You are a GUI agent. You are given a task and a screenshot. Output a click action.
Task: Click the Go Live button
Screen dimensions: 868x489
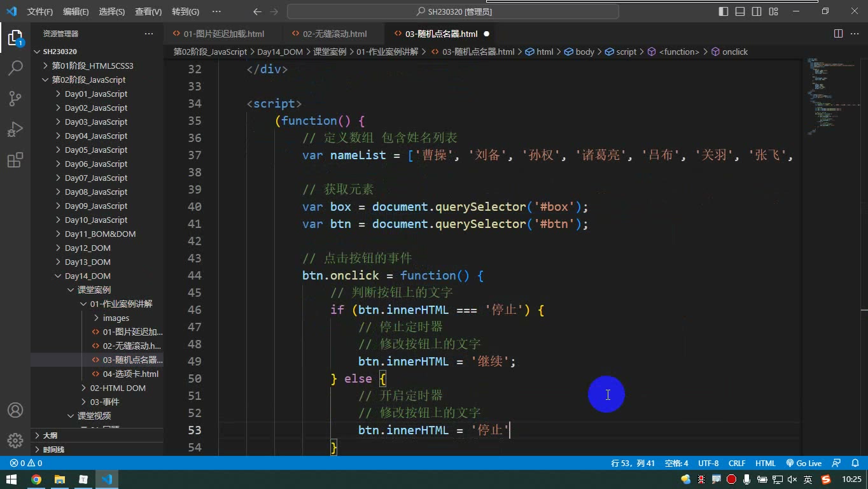pyautogui.click(x=804, y=464)
